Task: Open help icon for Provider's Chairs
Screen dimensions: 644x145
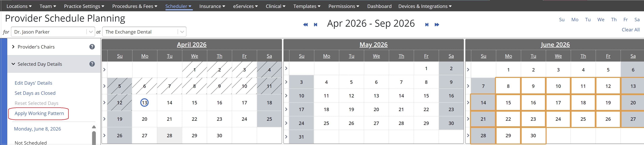Action: [x=92, y=47]
